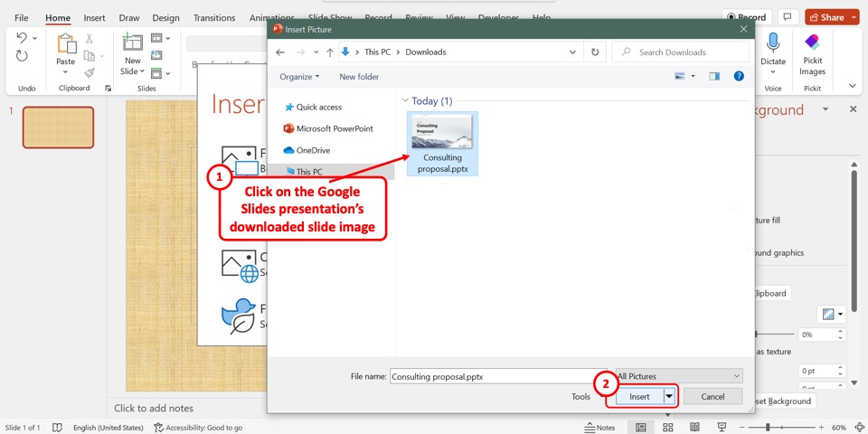The width and height of the screenshot is (868, 434).
Task: Click the Paste clipboard icon
Action: (x=66, y=44)
